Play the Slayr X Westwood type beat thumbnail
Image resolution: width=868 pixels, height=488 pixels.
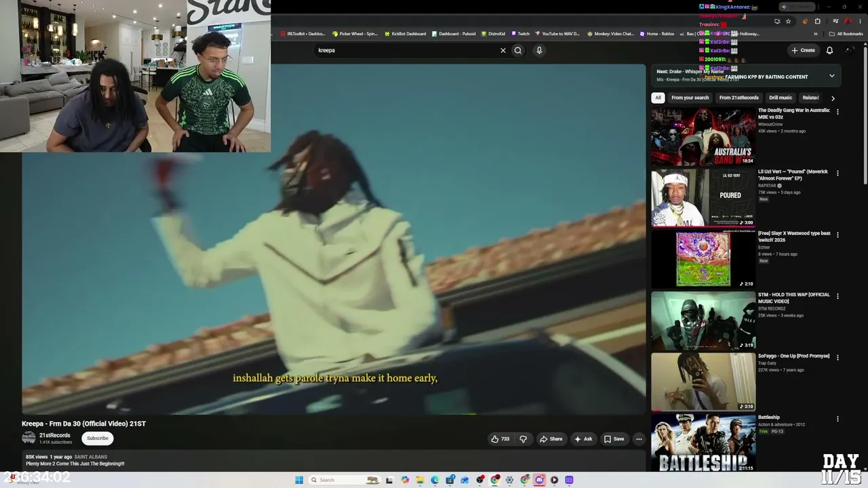tap(703, 260)
